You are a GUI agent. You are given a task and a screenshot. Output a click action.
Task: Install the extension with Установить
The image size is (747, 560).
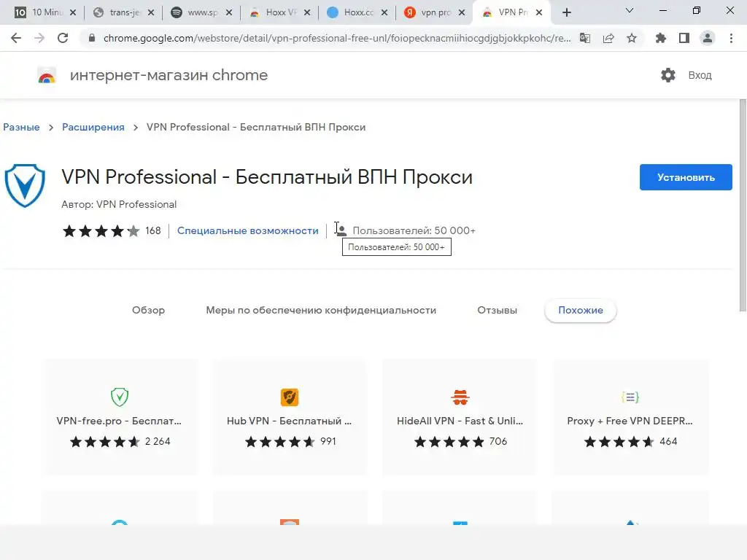[686, 177]
